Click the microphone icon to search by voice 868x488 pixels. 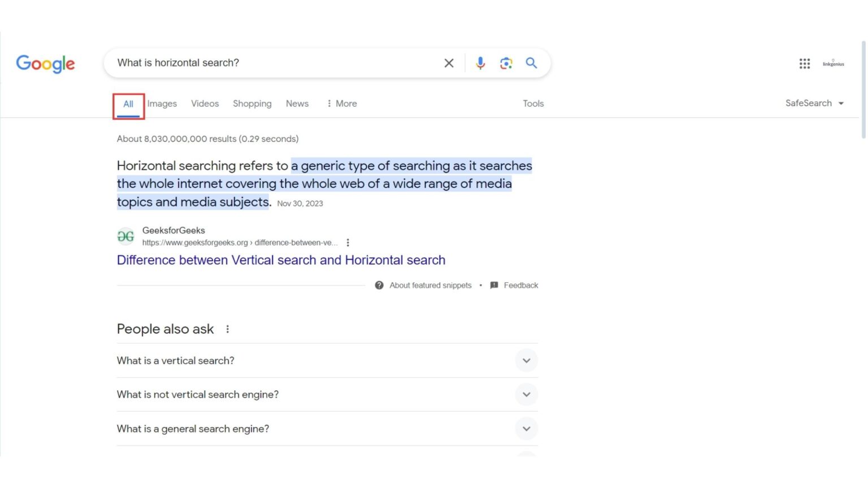click(480, 63)
